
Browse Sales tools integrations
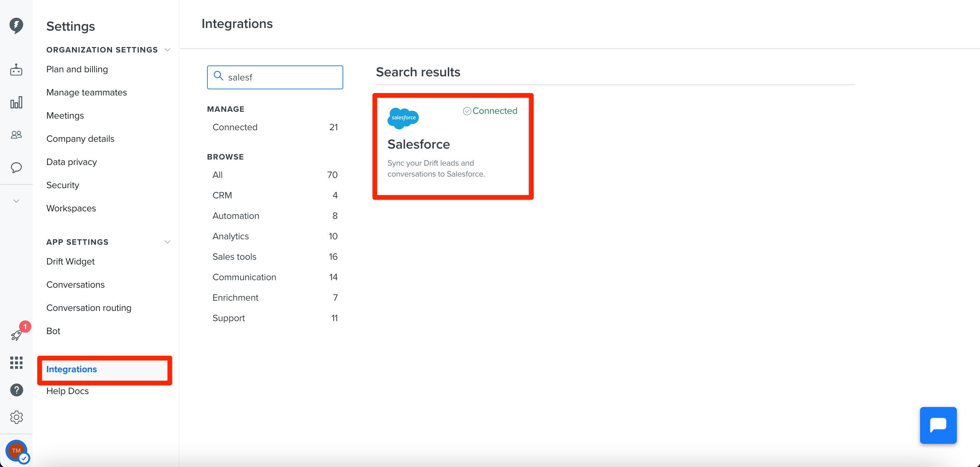pos(275,257)
